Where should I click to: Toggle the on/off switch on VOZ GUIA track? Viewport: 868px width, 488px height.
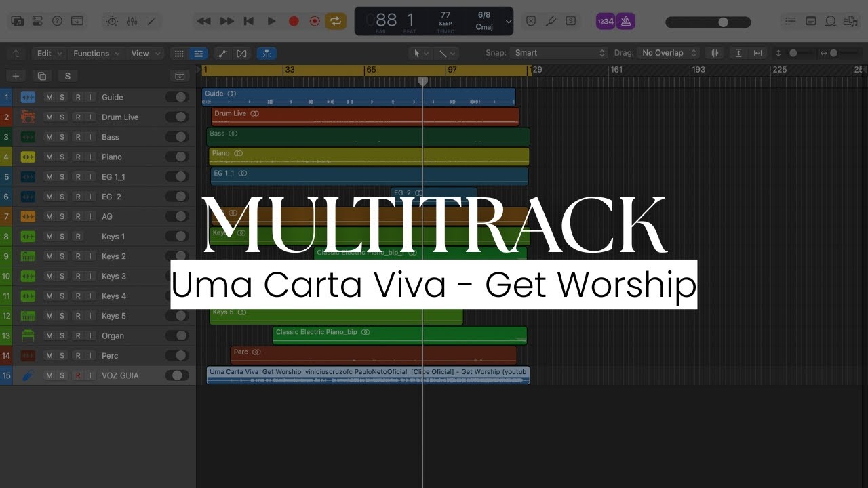click(178, 375)
